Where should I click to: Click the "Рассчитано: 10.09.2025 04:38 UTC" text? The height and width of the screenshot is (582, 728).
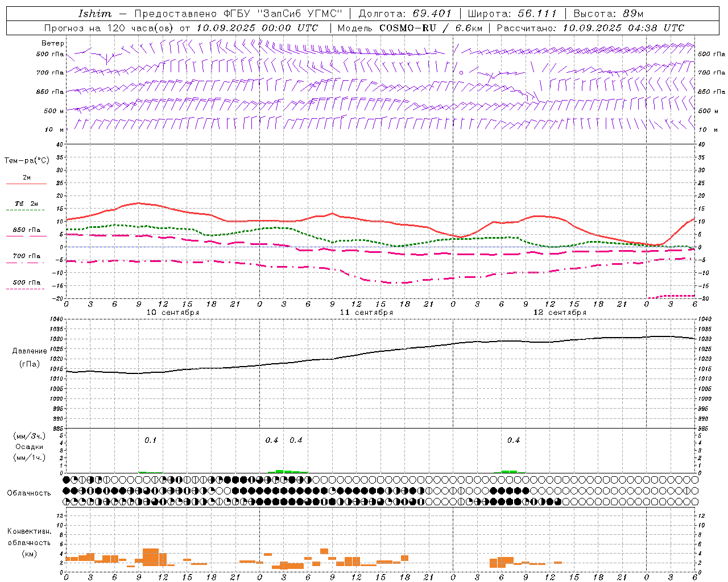pyautogui.click(x=590, y=28)
